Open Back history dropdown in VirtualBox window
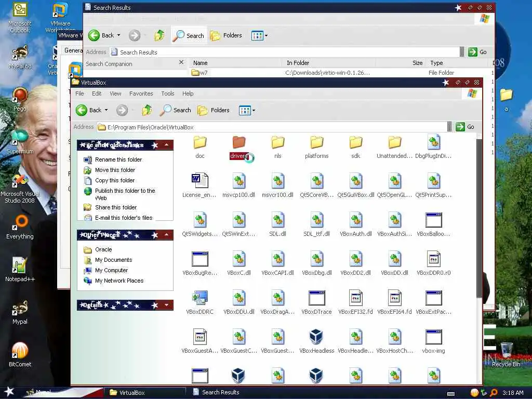Image resolution: width=532 pixels, height=399 pixels. [x=106, y=110]
